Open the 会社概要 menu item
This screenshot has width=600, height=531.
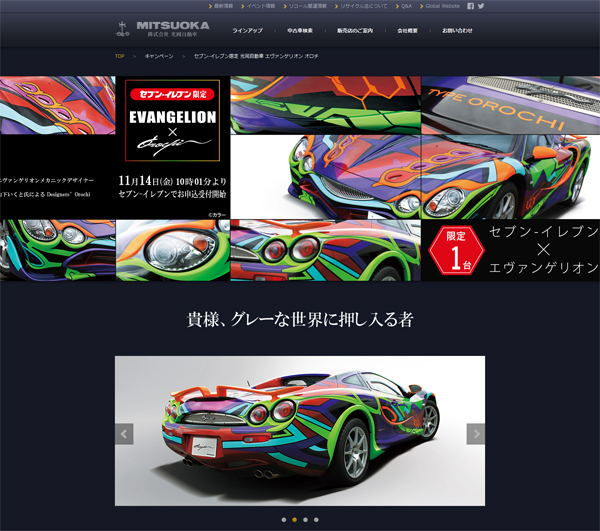click(x=408, y=31)
